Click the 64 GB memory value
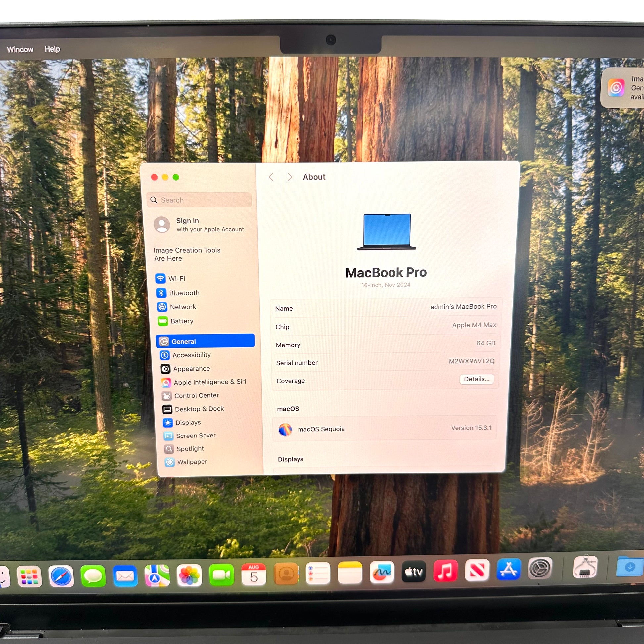This screenshot has width=644, height=644. pyautogui.click(x=486, y=343)
